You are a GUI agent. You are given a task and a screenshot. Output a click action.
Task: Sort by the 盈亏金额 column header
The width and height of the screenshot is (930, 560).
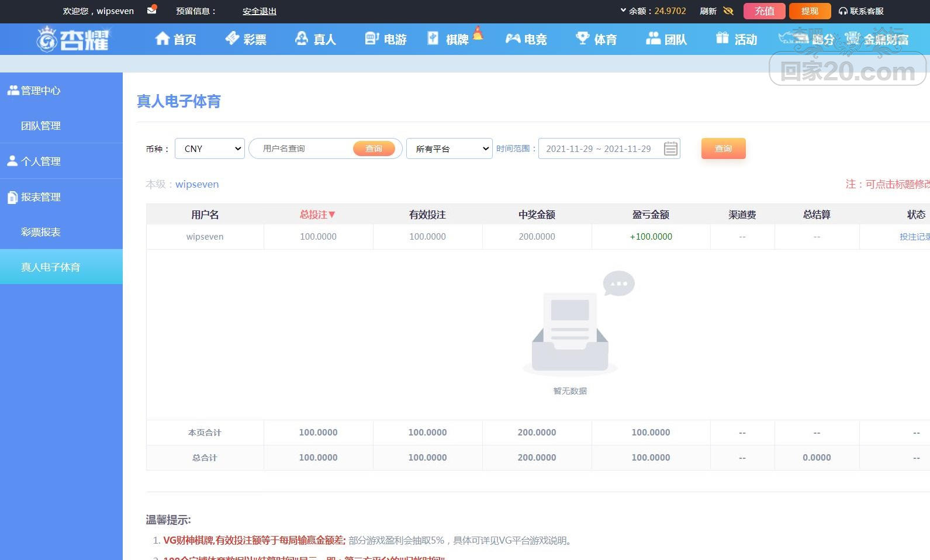click(651, 215)
